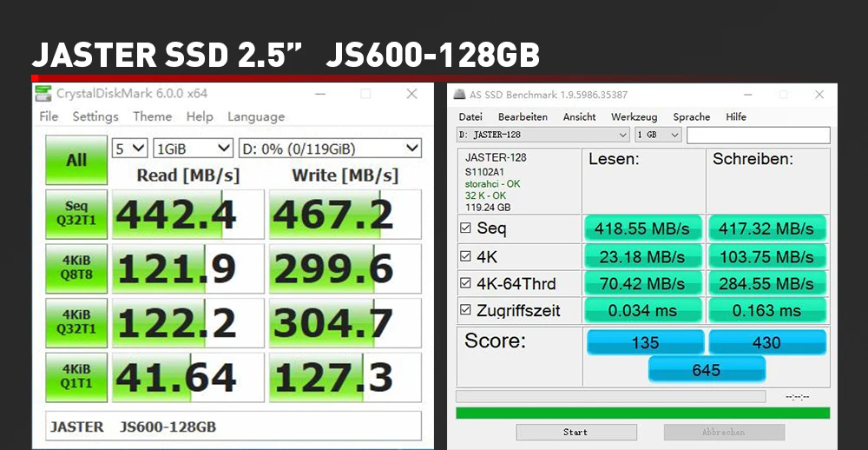The height and width of the screenshot is (450, 868).
Task: Click the Seq write value 417.32 MB/s
Action: [766, 228]
